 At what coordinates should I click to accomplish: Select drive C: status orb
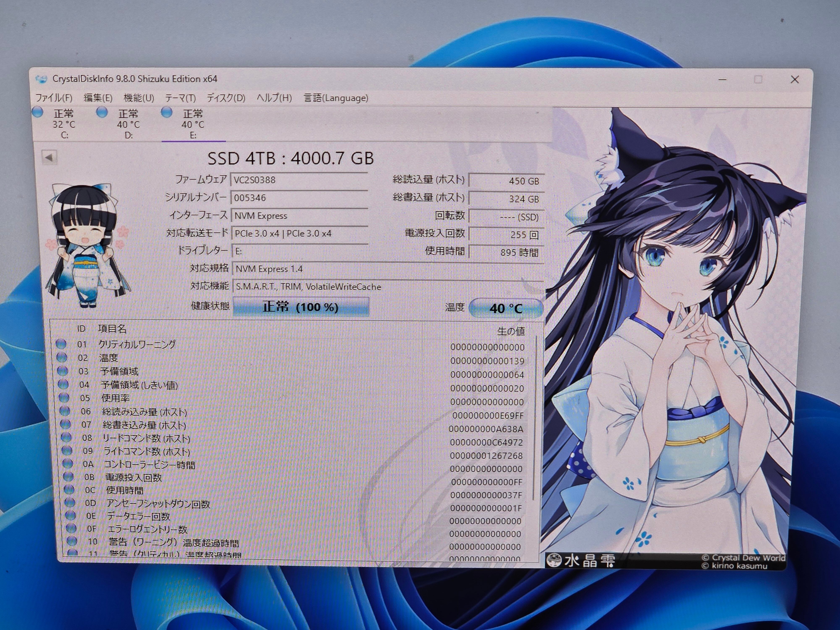38,112
